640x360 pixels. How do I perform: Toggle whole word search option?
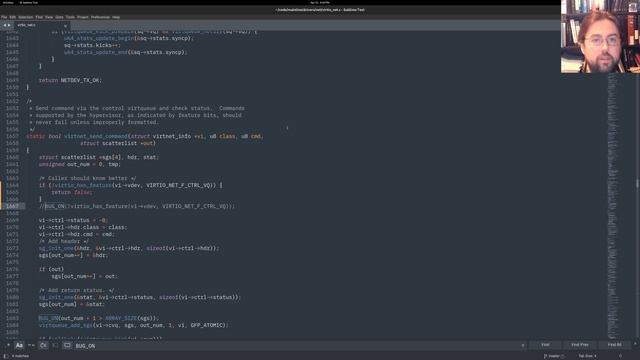[x=31, y=345]
